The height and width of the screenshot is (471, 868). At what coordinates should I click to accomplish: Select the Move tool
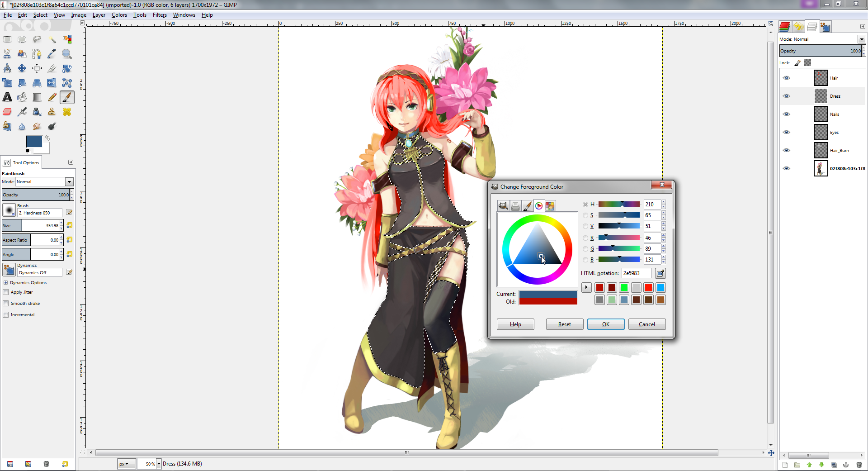click(x=22, y=68)
